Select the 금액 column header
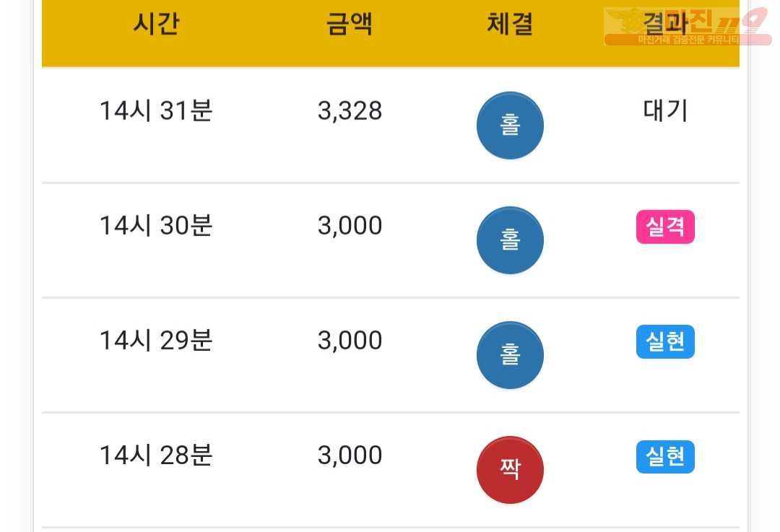 (x=350, y=24)
